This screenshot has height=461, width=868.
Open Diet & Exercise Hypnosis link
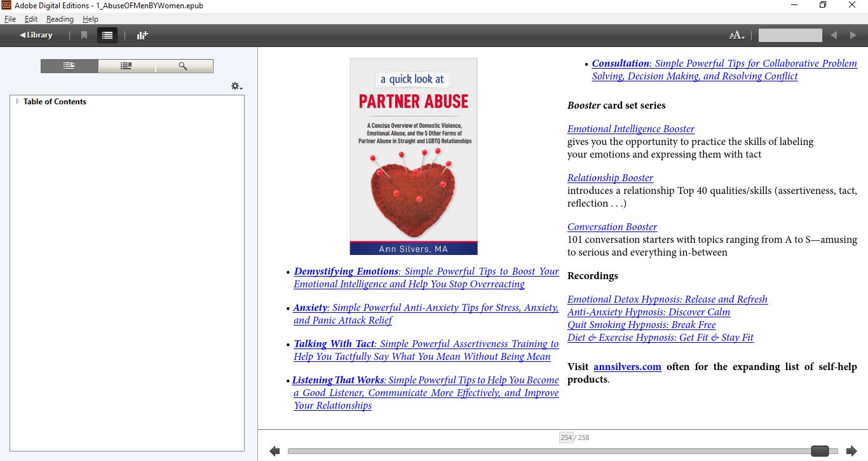pos(660,338)
